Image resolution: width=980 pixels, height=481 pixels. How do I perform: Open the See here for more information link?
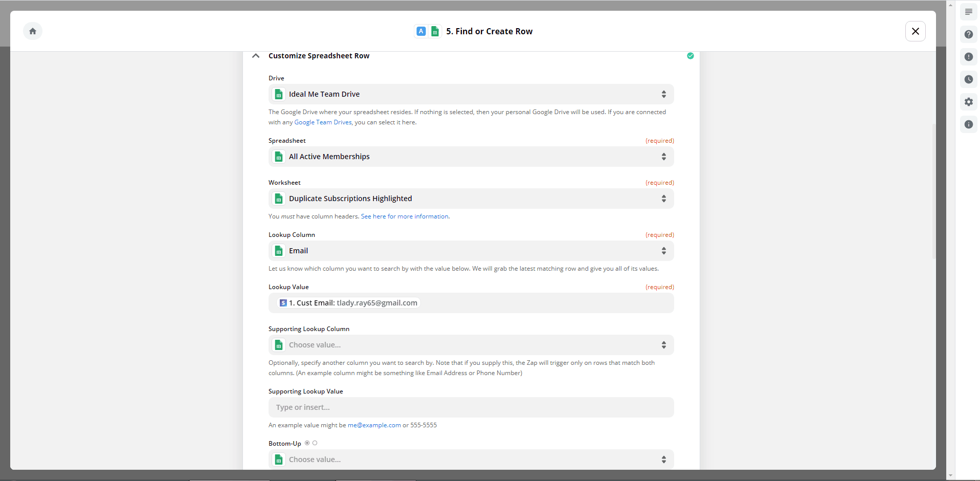[x=405, y=216]
